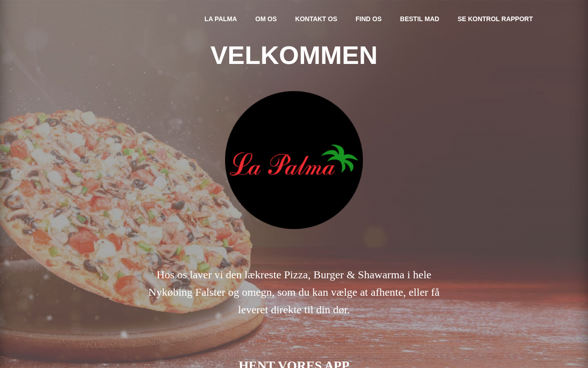588x368 pixels.
Task: Click the green palm tree icon in logo
Action: pos(339,158)
